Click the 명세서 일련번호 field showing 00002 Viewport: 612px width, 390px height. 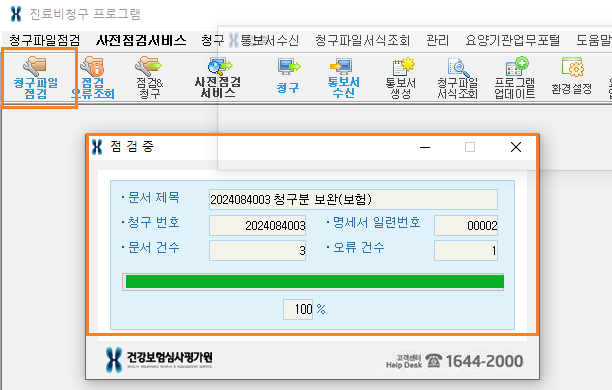click(x=466, y=225)
